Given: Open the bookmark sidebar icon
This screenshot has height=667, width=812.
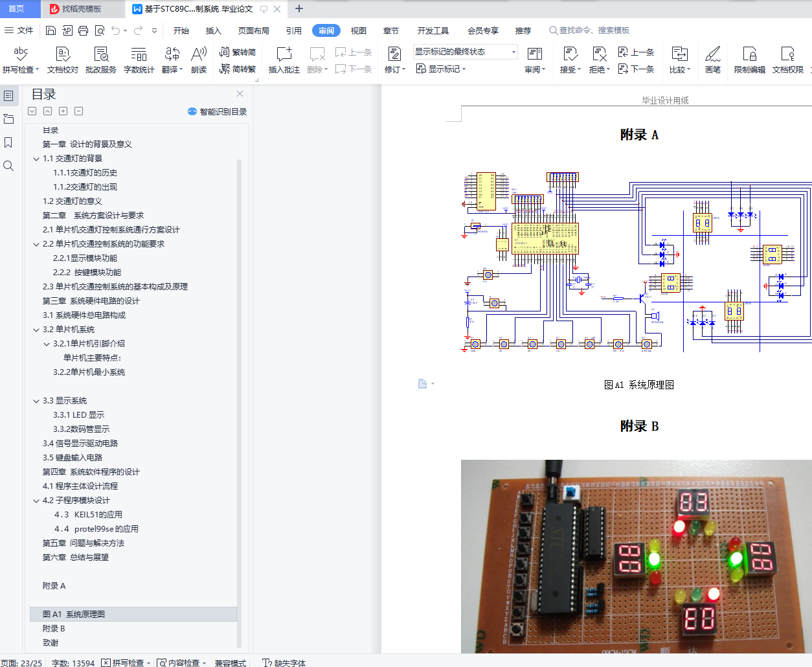Looking at the screenshot, I should pos(8,142).
